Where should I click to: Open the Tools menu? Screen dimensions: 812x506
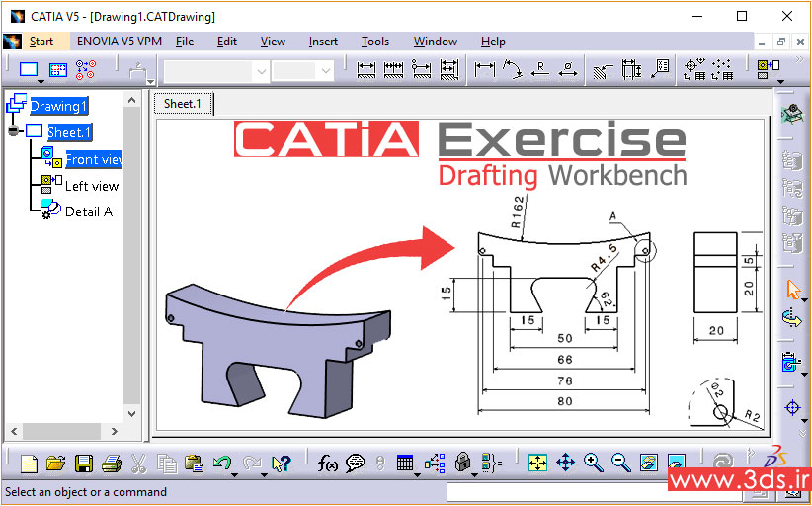point(375,42)
